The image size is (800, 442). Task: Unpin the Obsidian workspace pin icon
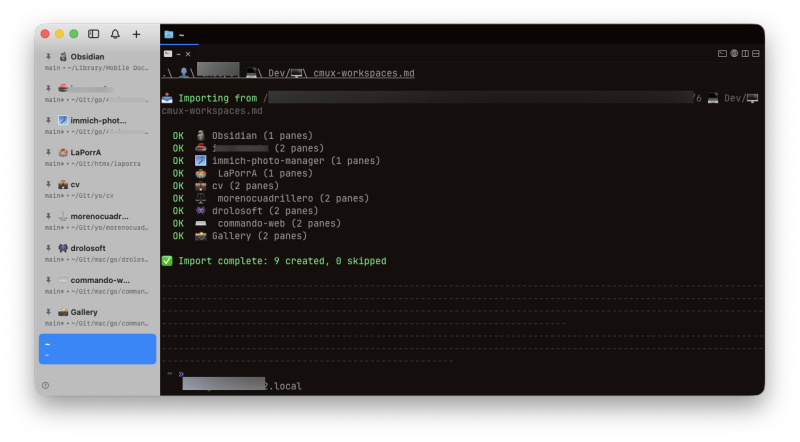point(48,57)
